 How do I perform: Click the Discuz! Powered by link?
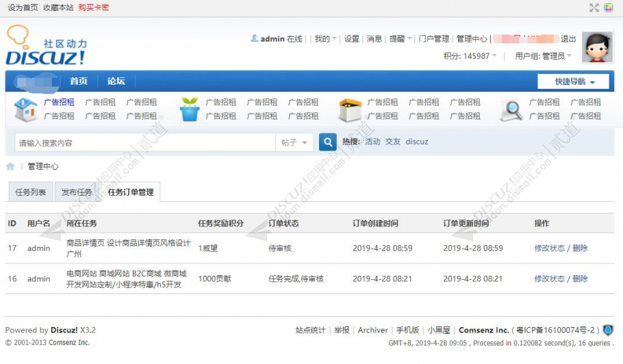(64, 330)
